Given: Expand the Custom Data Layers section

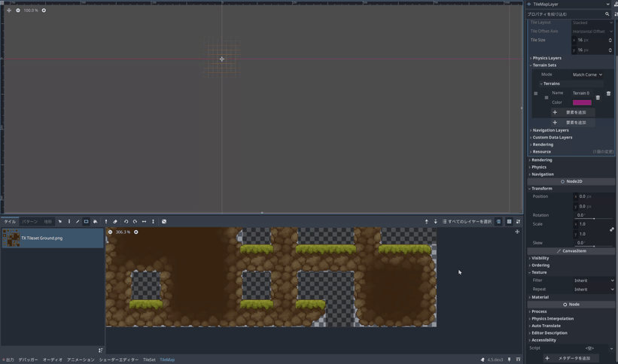Looking at the screenshot, I should pyautogui.click(x=553, y=137).
